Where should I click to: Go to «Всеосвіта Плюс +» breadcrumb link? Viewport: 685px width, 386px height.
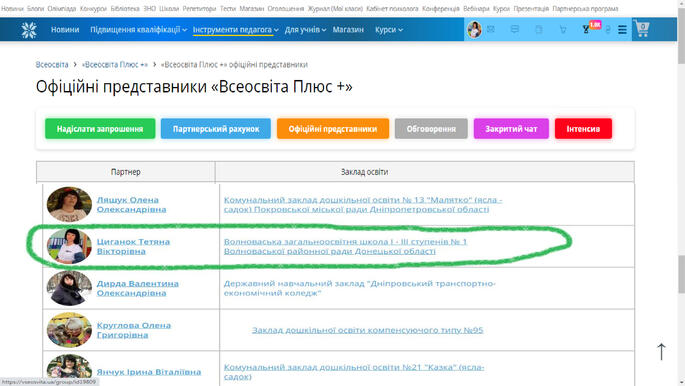pyautogui.click(x=115, y=65)
